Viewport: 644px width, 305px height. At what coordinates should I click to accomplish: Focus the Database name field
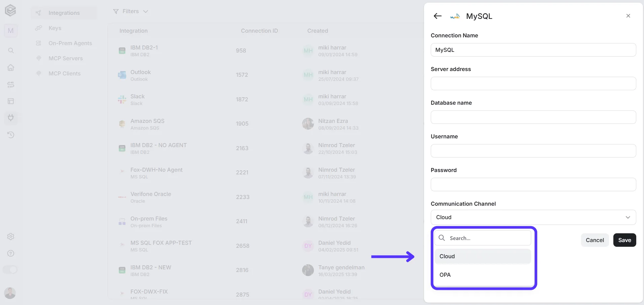pos(533,117)
